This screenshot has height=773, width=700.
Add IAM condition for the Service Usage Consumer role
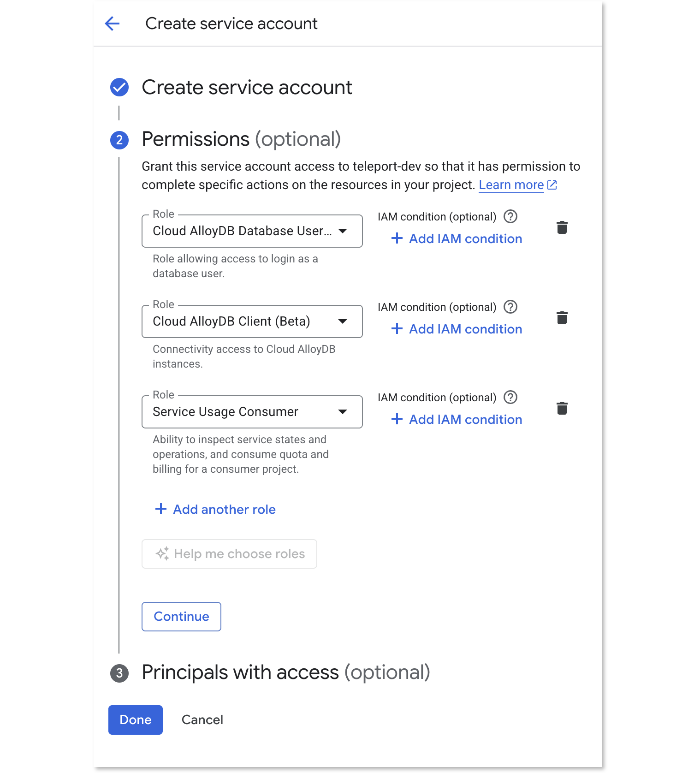coord(456,419)
